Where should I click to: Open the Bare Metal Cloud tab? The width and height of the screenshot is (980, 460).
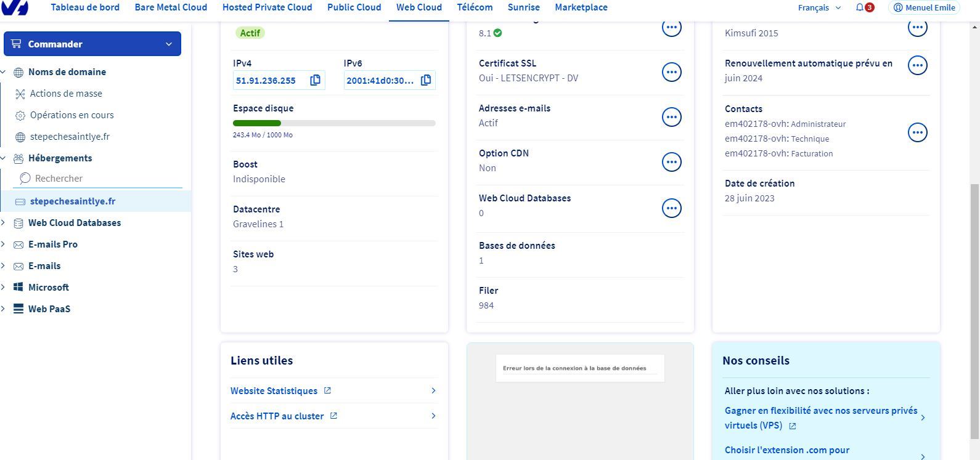pos(171,7)
